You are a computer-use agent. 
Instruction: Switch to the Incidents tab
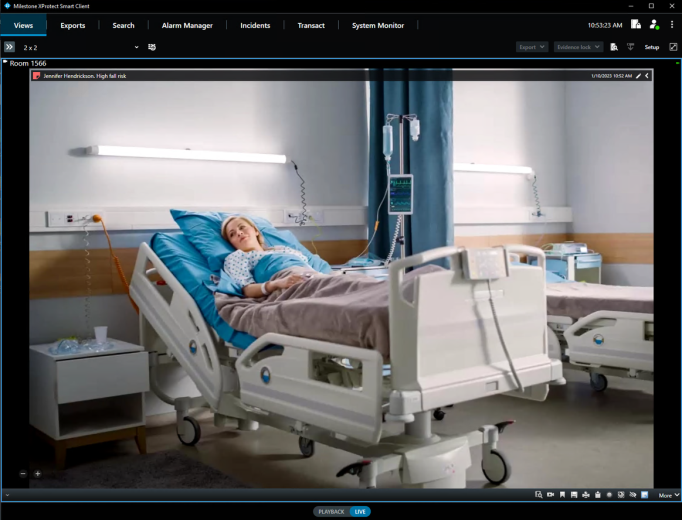(255, 25)
